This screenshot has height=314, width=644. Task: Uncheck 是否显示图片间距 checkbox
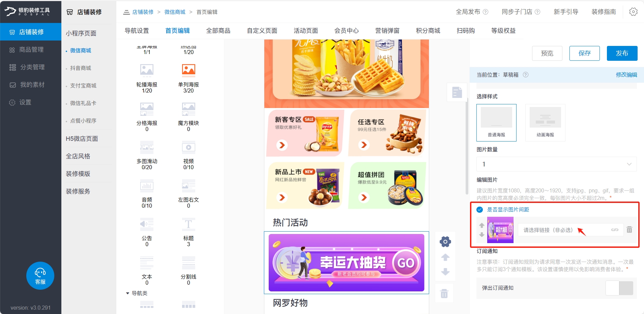479,210
